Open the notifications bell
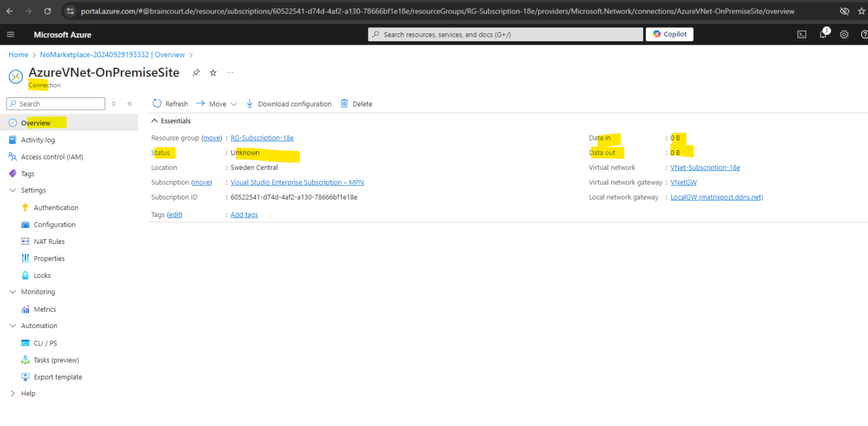Viewport: 868px width, 426px height. tap(823, 35)
